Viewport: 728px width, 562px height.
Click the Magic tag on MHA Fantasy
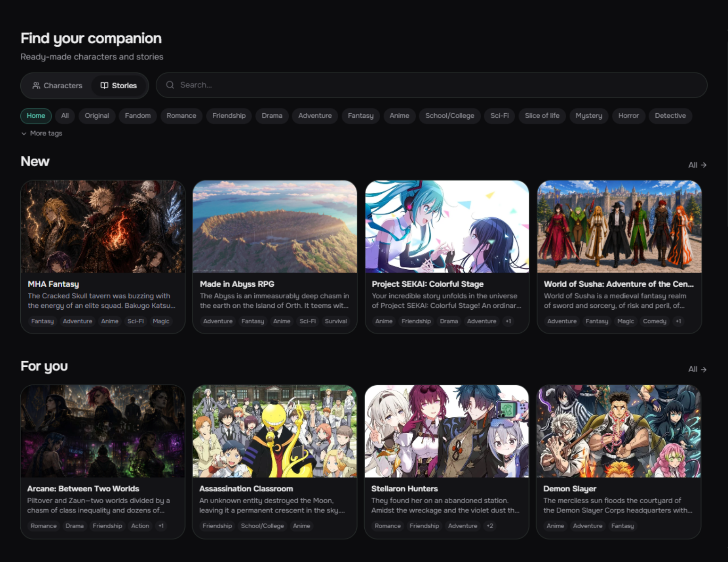tap(161, 321)
